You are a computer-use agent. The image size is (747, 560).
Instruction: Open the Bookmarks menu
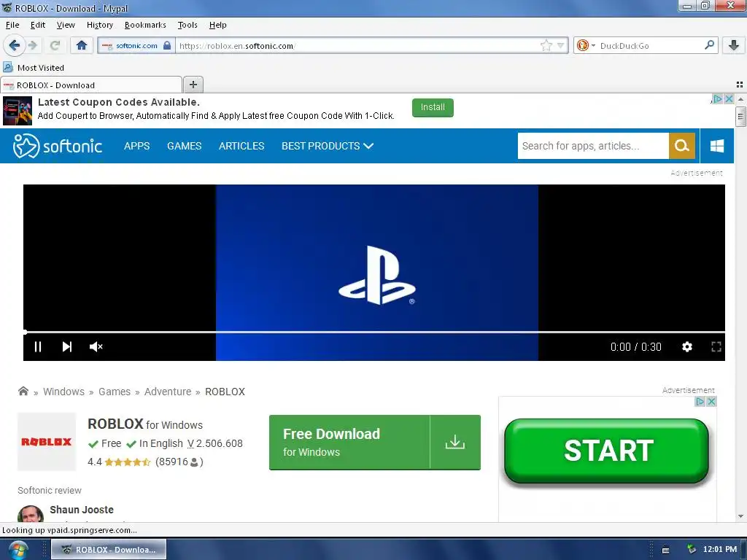coord(145,25)
